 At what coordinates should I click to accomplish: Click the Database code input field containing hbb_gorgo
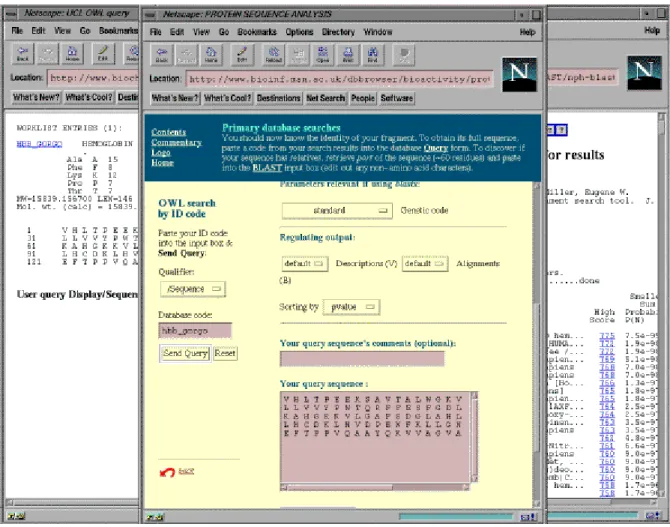[x=195, y=331]
